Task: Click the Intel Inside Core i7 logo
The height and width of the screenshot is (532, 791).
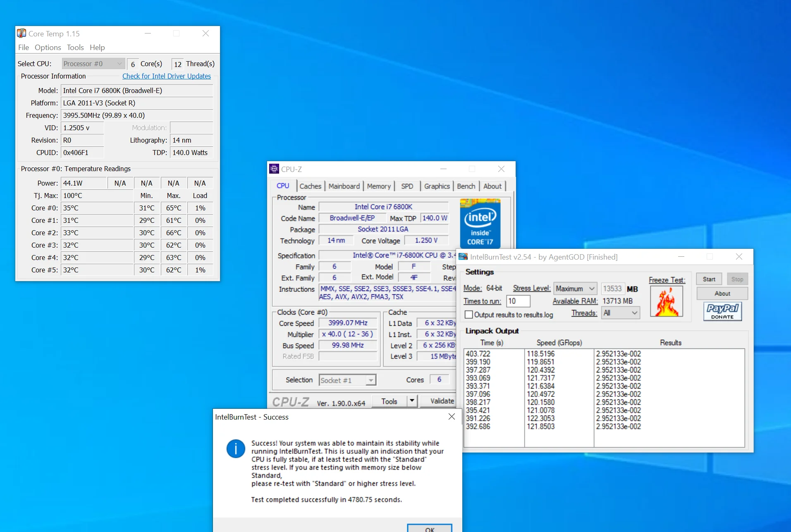Action: [x=480, y=223]
